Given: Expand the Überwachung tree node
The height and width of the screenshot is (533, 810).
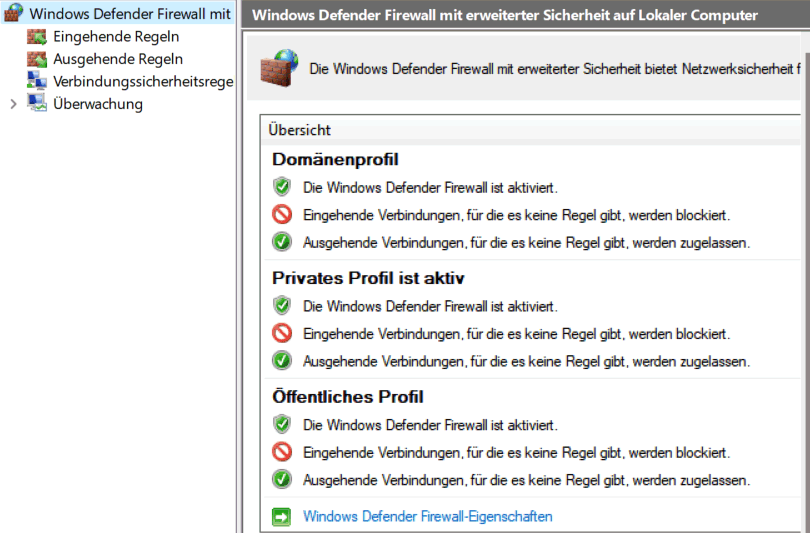Looking at the screenshot, I should (x=13, y=104).
